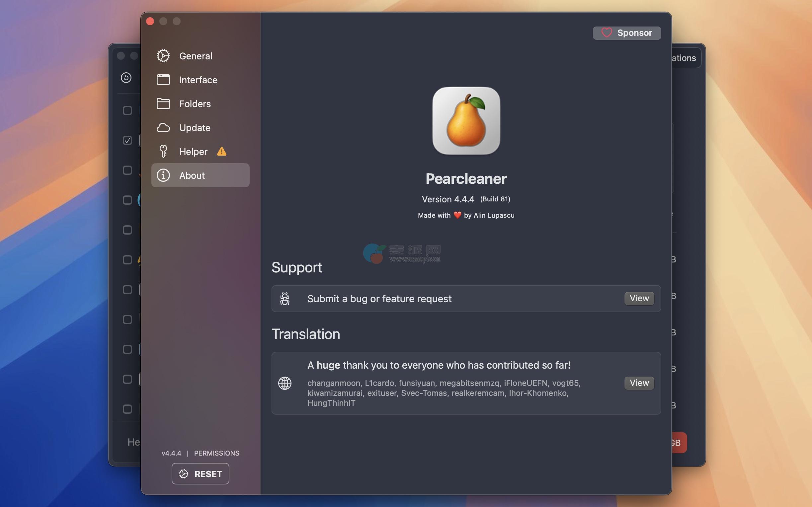
Task: Open PERMISSIONS link in sidebar footer
Action: pos(217,453)
